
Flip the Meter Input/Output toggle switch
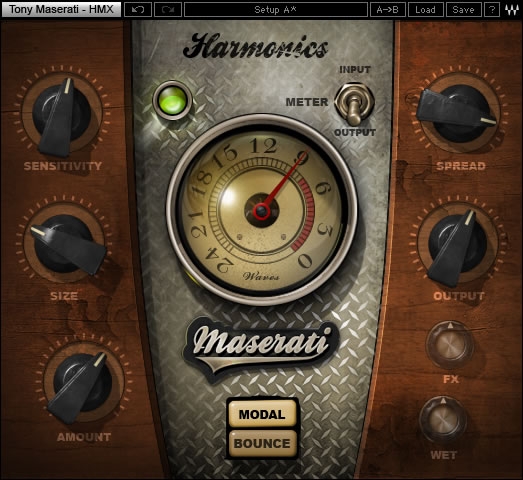click(x=354, y=103)
